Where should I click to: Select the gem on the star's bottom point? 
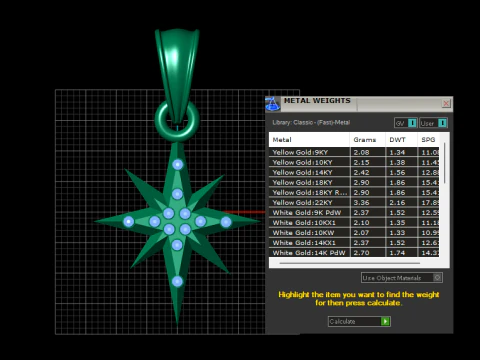(x=177, y=281)
